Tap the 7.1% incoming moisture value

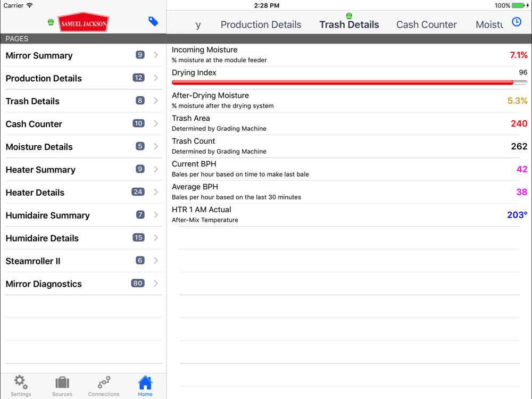point(518,55)
